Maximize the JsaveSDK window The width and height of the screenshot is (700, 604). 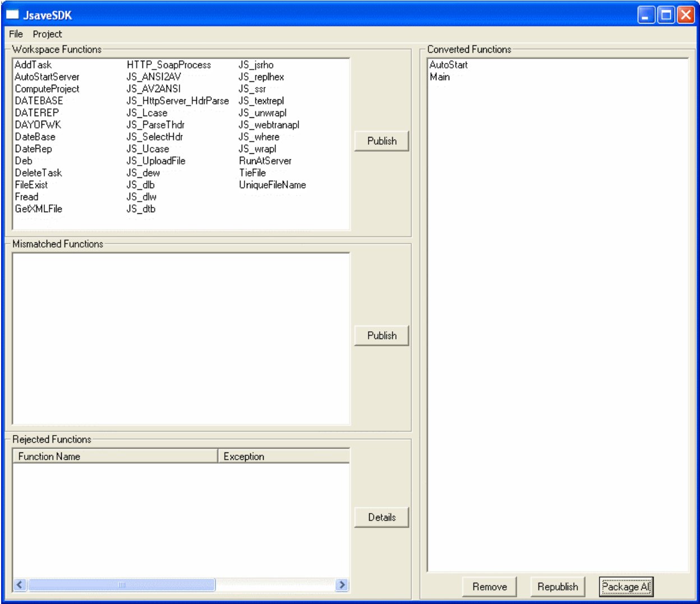point(666,15)
